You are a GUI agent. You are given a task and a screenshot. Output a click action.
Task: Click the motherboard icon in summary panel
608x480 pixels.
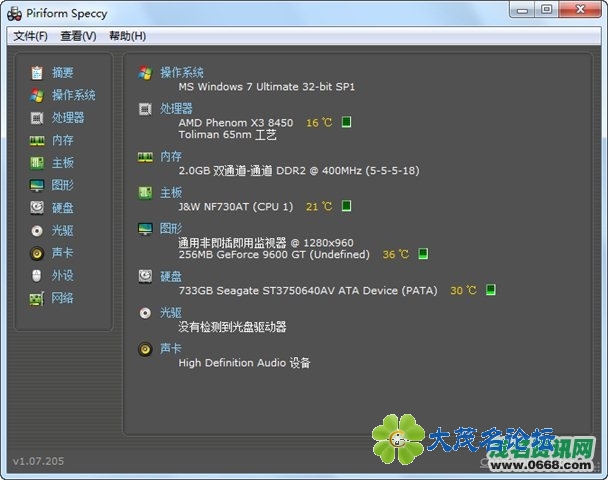(145, 193)
